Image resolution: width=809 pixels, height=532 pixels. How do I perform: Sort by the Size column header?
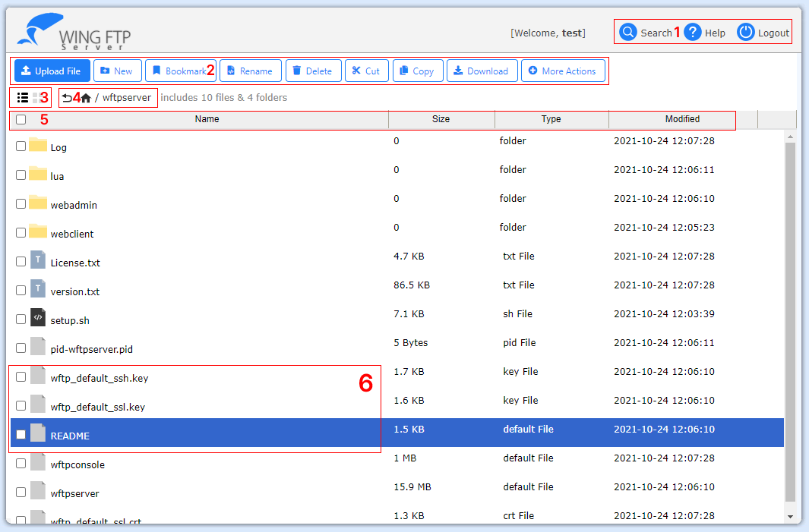click(441, 119)
